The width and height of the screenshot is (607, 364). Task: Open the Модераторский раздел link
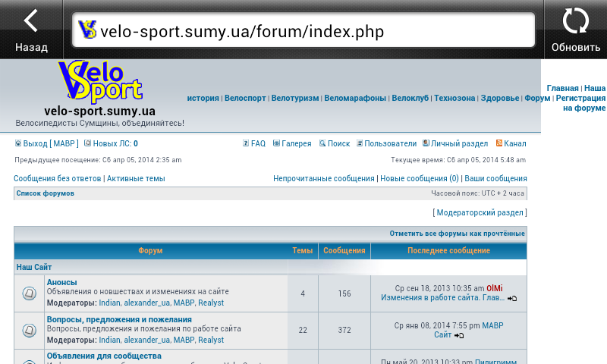click(x=480, y=213)
